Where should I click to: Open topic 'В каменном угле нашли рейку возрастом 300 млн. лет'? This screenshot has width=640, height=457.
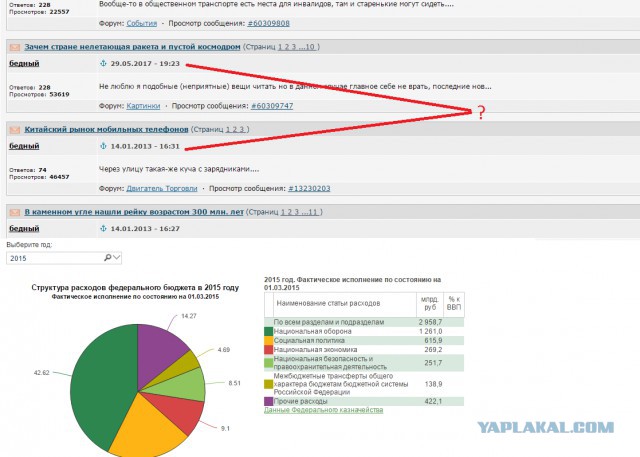pyautogui.click(x=134, y=212)
